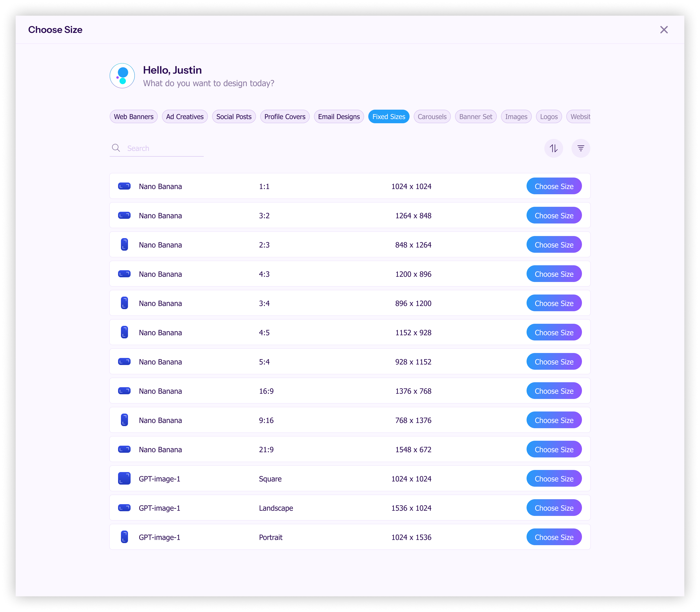700x612 pixels.
Task: Click the Hello, Justin greeting
Action: click(x=172, y=70)
